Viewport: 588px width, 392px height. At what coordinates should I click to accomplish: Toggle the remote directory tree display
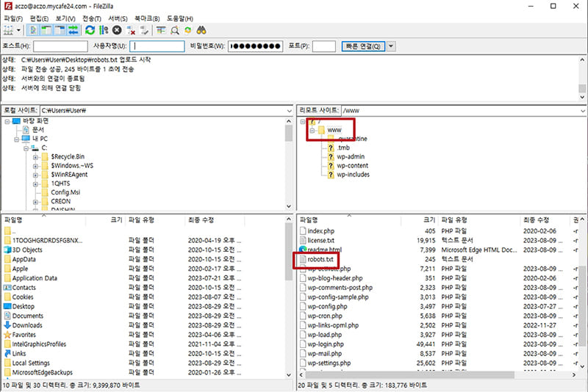tap(60, 30)
